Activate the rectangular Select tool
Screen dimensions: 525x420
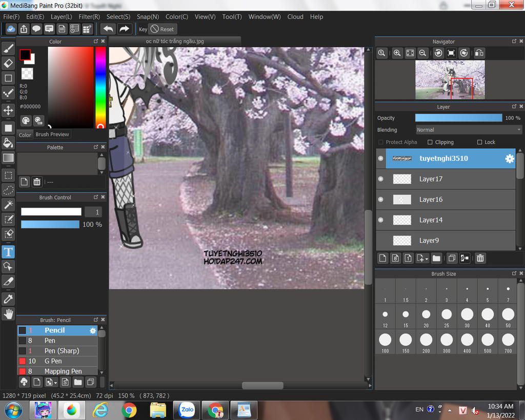pyautogui.click(x=8, y=175)
